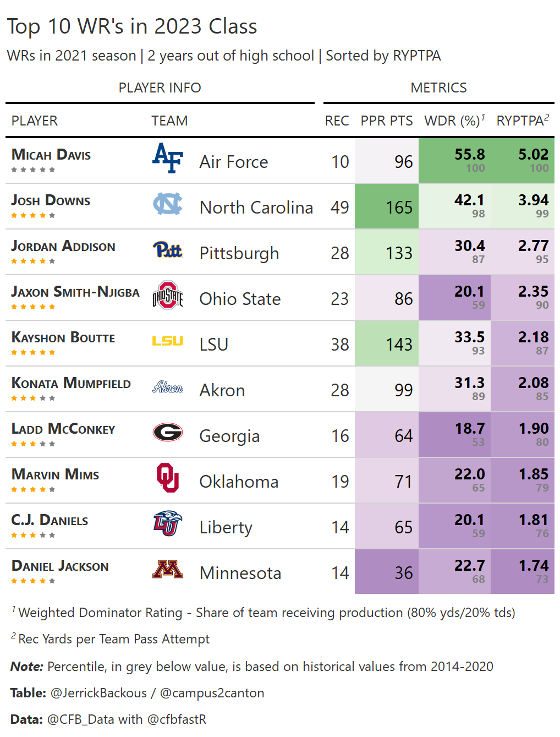Image resolution: width=560 pixels, height=737 pixels.
Task: Click the LSU team logo
Action: 168,341
